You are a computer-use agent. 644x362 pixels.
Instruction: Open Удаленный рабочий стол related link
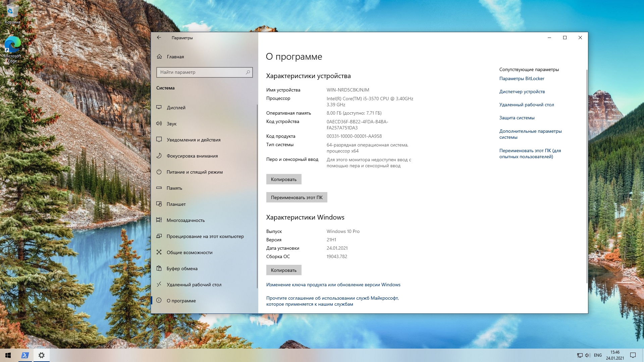pos(526,105)
